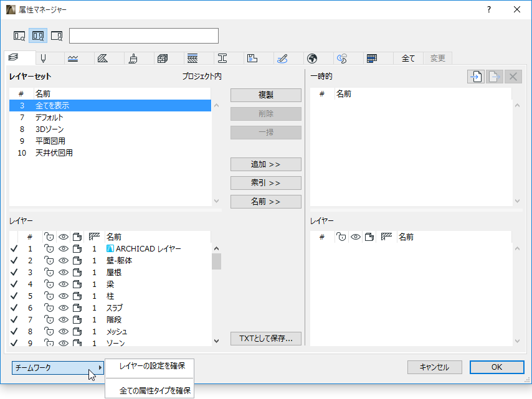This screenshot has height=399, width=532.
Task: Click the dialog help question mark
Action: pos(489,9)
